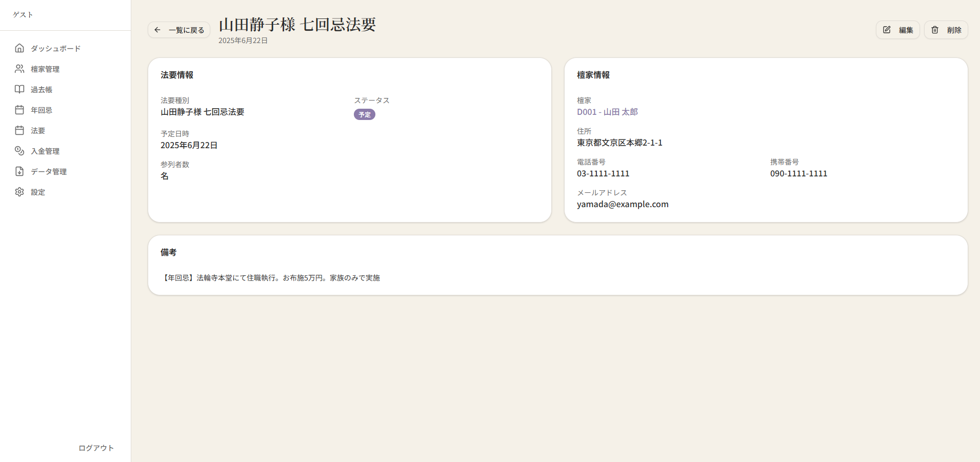Image resolution: width=980 pixels, height=462 pixels.
Task: Select the 法要 calendar icon in the sidebar
Action: point(19,130)
